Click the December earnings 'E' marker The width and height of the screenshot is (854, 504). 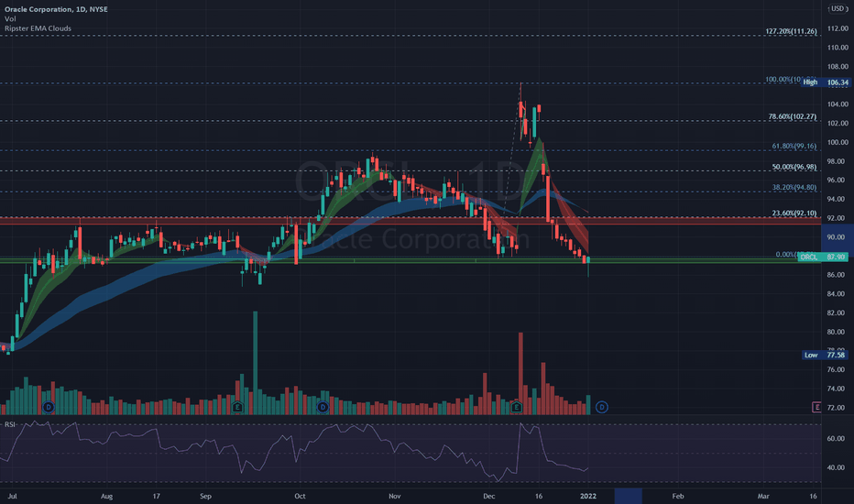[517, 407]
